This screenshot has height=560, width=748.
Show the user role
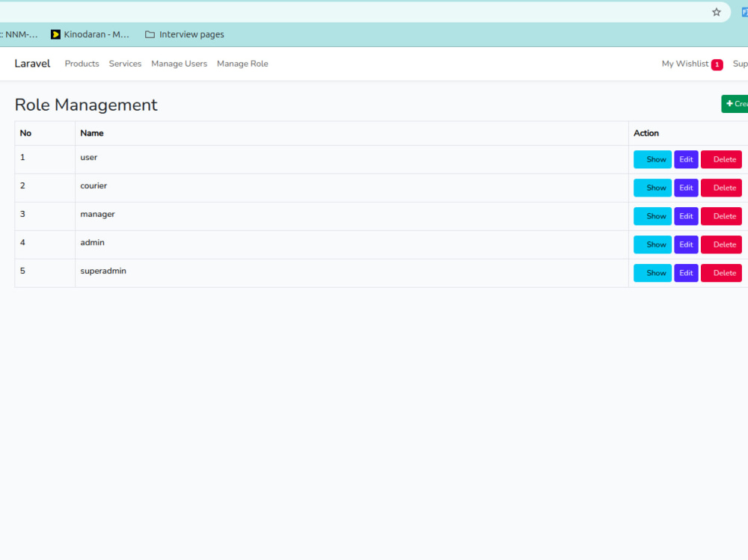point(652,159)
